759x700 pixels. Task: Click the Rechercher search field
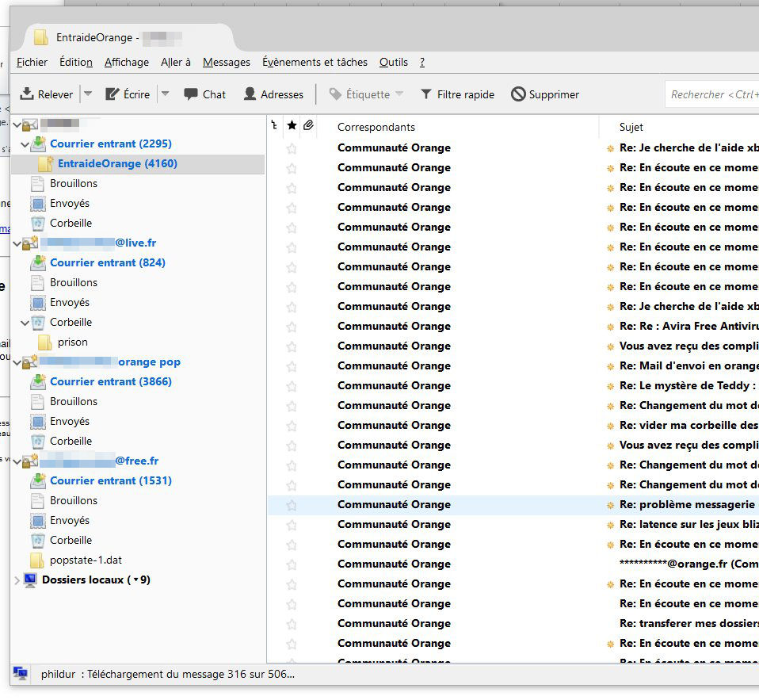click(x=713, y=94)
